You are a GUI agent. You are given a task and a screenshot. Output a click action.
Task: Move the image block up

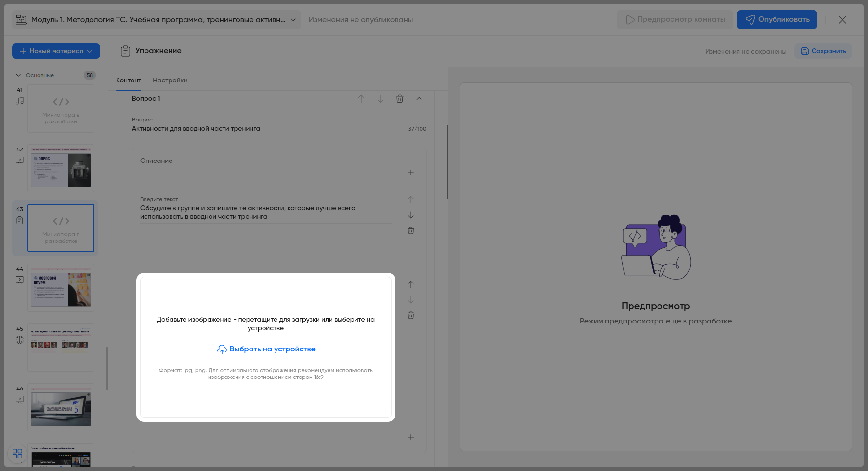(x=411, y=284)
